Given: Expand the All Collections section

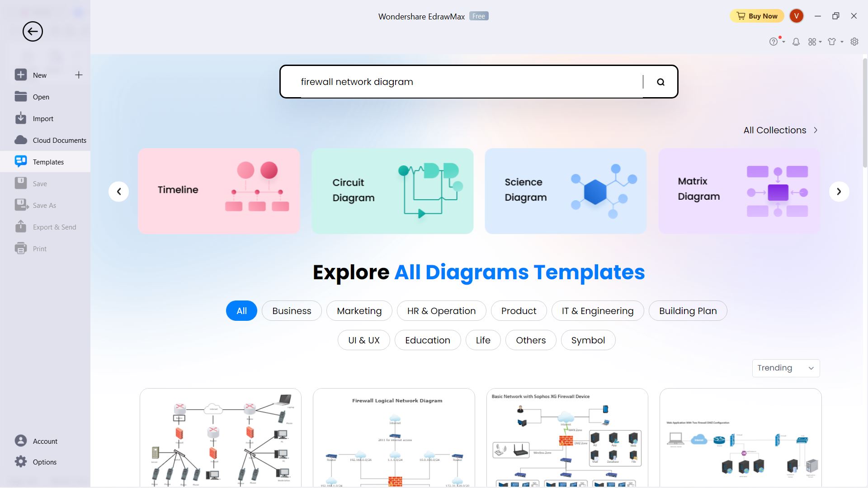Looking at the screenshot, I should pyautogui.click(x=780, y=130).
